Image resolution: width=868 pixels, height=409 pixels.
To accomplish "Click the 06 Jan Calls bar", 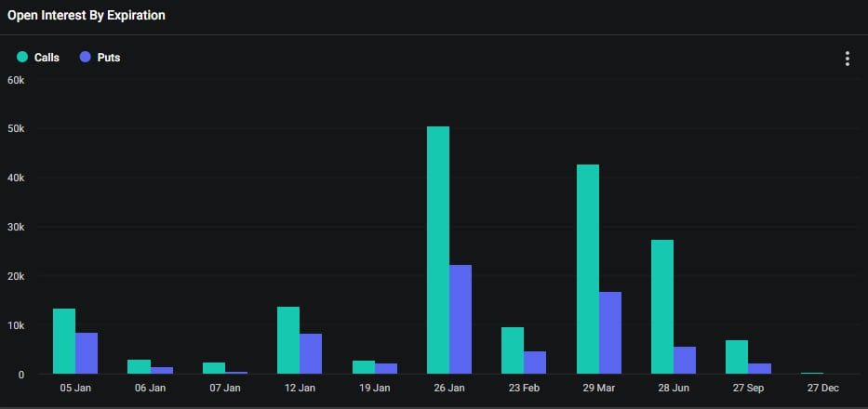I will tap(139, 366).
